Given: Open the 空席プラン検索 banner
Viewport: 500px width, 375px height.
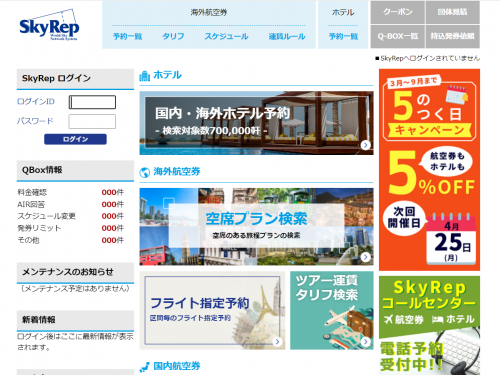Looking at the screenshot, I should pyautogui.click(x=256, y=227).
